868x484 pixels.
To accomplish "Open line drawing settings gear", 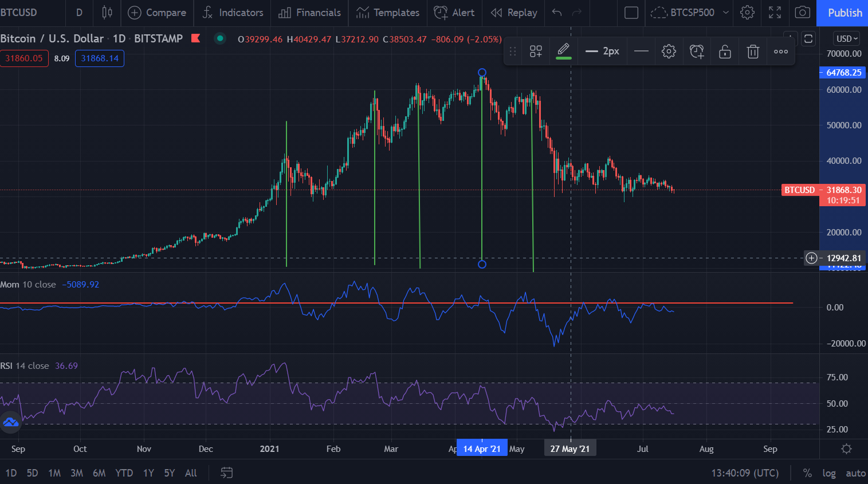I will [669, 52].
